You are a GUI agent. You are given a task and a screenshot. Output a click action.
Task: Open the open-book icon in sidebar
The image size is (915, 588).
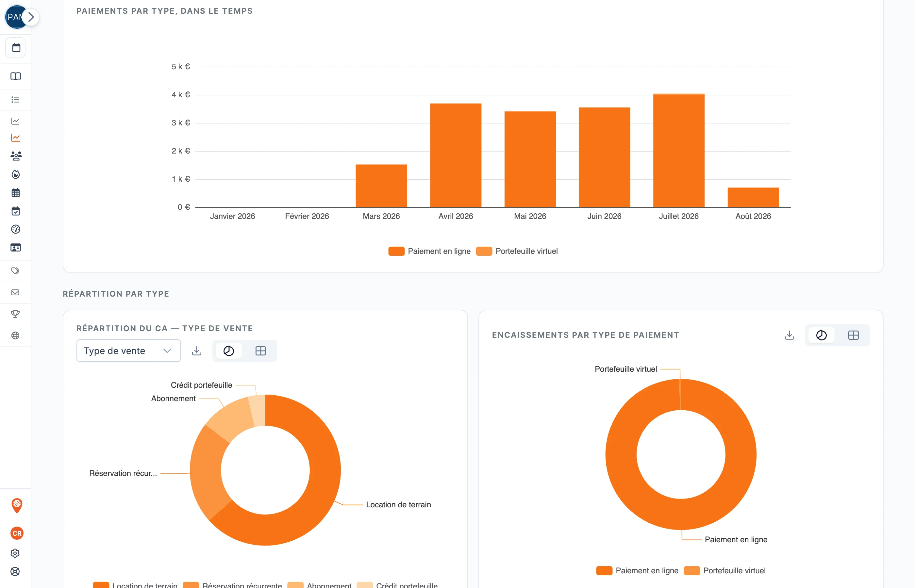[16, 76]
